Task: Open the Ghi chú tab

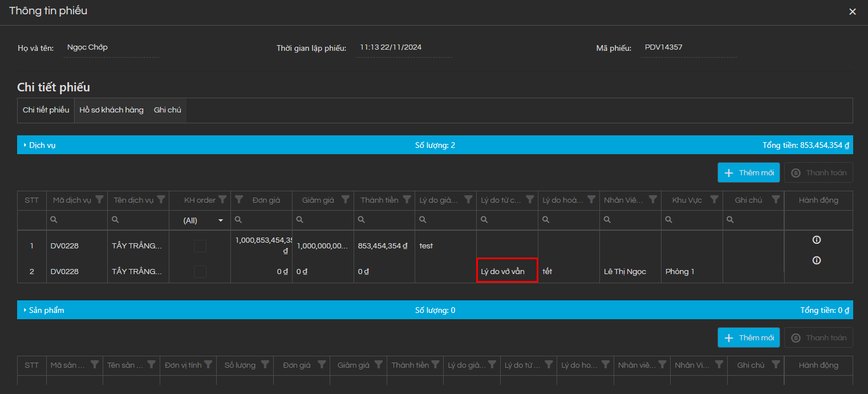Action: point(167,110)
